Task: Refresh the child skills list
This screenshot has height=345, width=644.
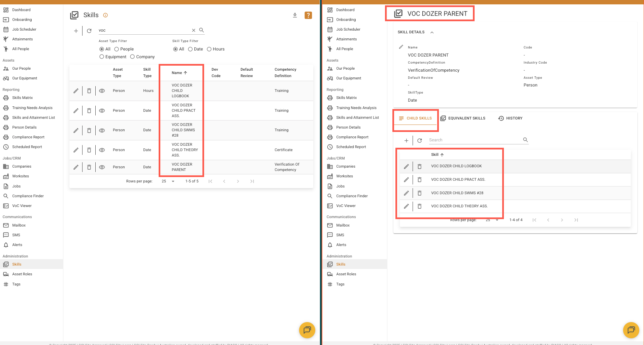Action: (420, 140)
